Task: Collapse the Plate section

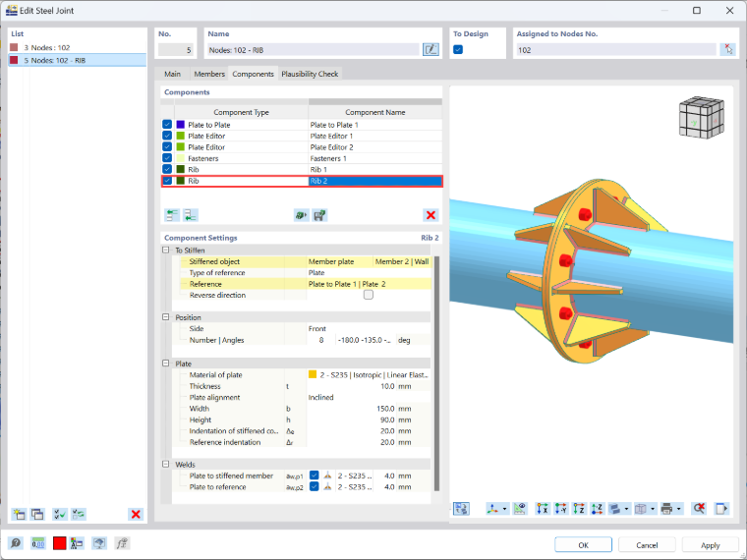Action: (166, 364)
